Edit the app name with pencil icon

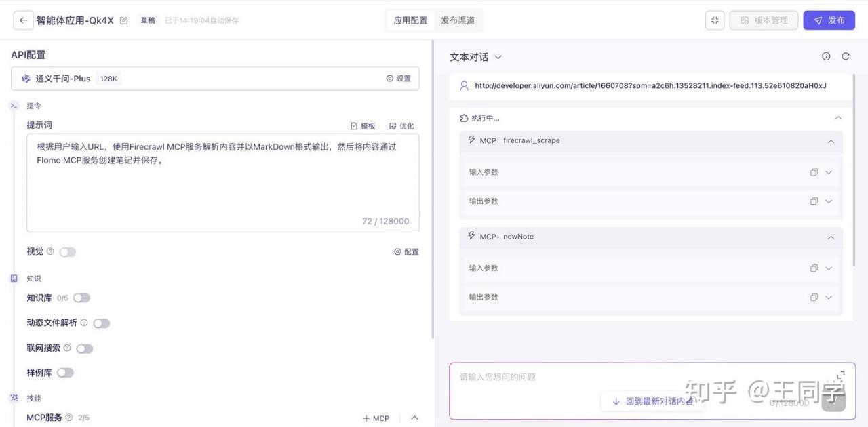pyautogui.click(x=123, y=20)
